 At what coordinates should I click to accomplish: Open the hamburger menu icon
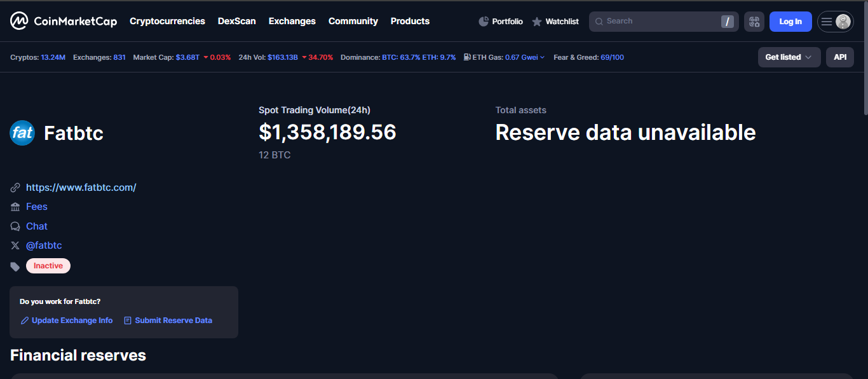[x=826, y=22]
